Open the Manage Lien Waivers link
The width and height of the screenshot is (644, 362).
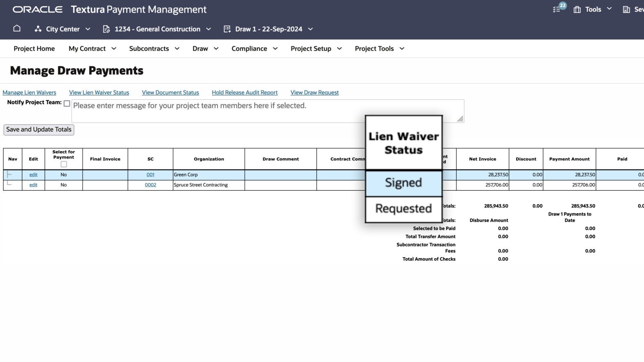click(x=29, y=93)
